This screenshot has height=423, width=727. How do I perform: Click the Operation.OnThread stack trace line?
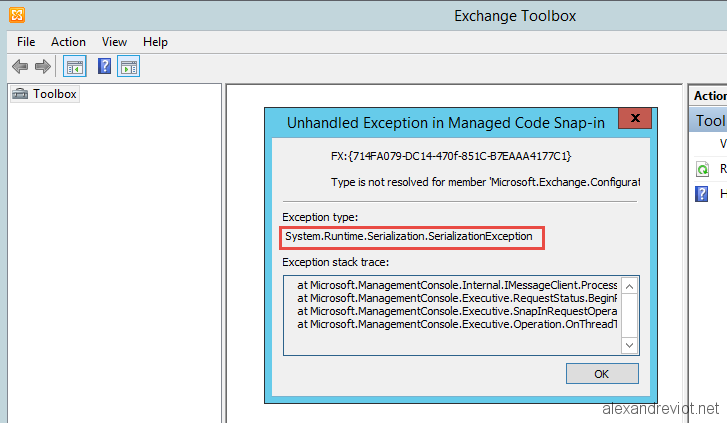457,324
